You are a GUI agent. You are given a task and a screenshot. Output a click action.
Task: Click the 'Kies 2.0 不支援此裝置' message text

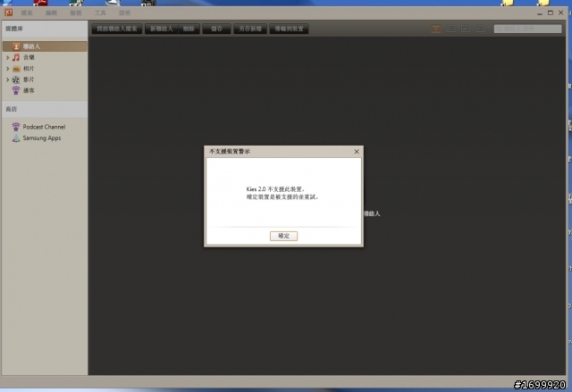coord(275,189)
